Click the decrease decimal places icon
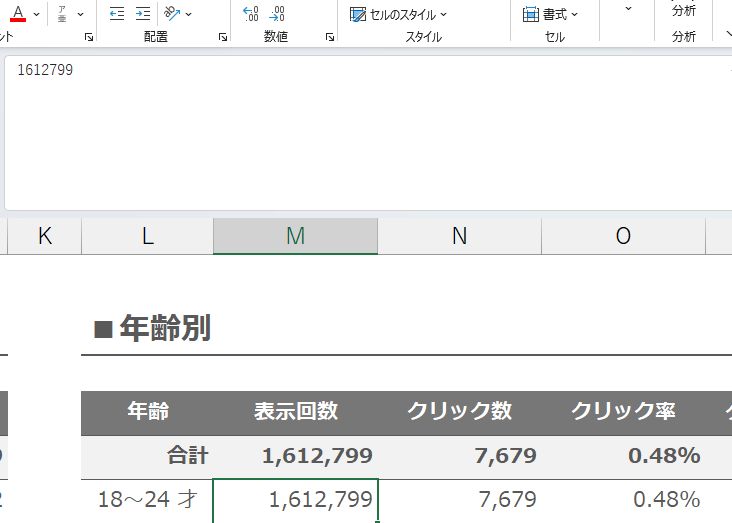732x523 pixels. coord(277,14)
